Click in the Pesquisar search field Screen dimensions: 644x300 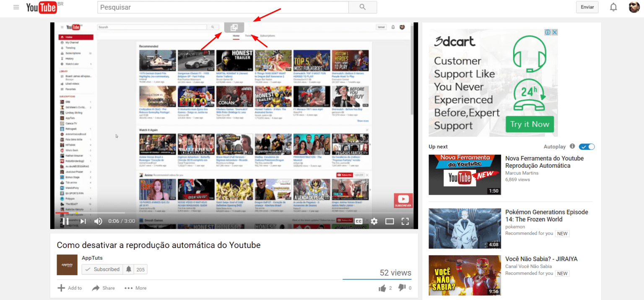click(x=223, y=7)
